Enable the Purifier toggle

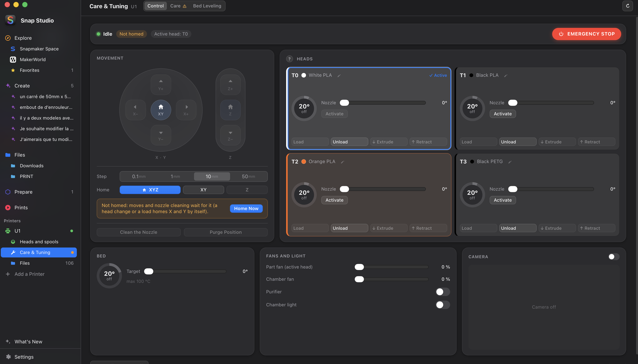pos(443,292)
